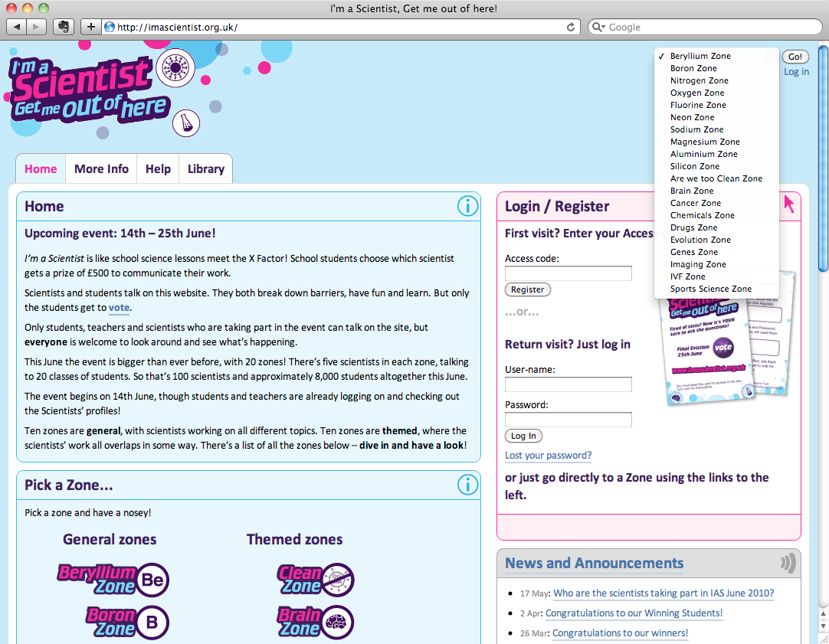Open the Help tab
Screen dimensions: 829x644
point(158,168)
